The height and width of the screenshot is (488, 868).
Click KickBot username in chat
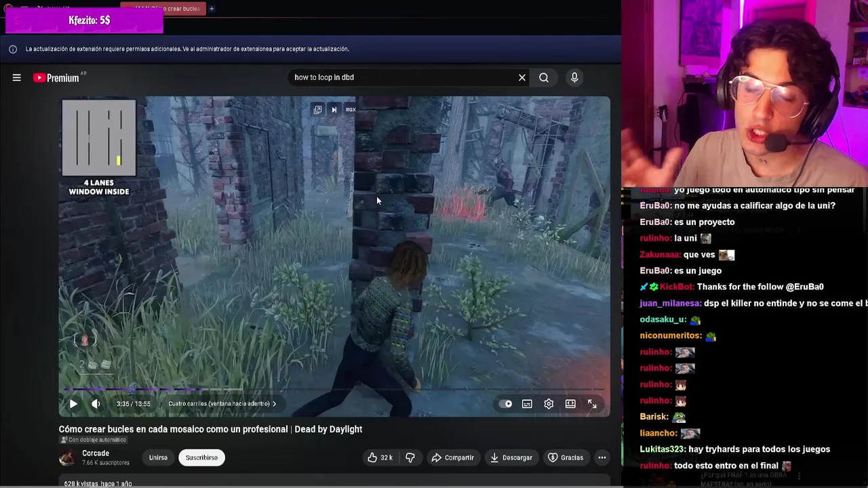pos(675,287)
